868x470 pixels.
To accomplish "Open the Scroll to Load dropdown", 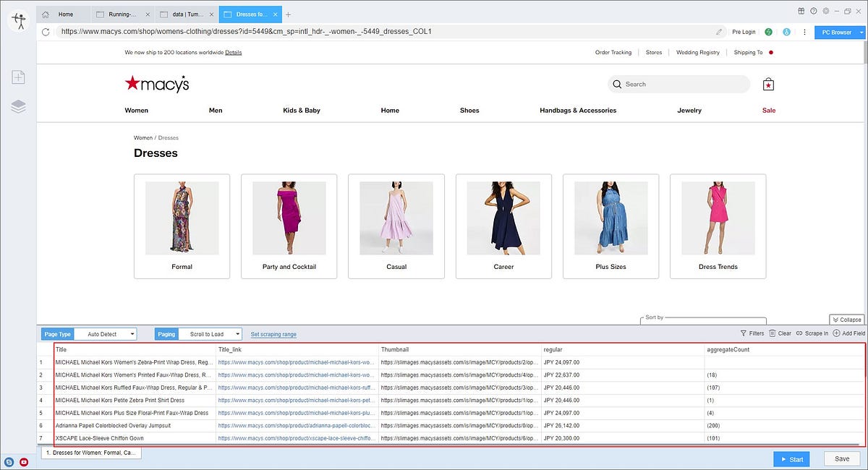I will pos(212,333).
